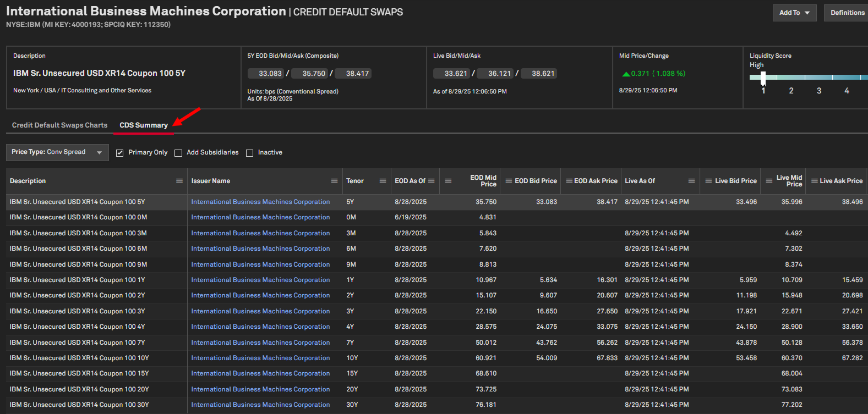
Task: Switch to Credit Default Swaps Charts tab
Action: click(x=59, y=125)
